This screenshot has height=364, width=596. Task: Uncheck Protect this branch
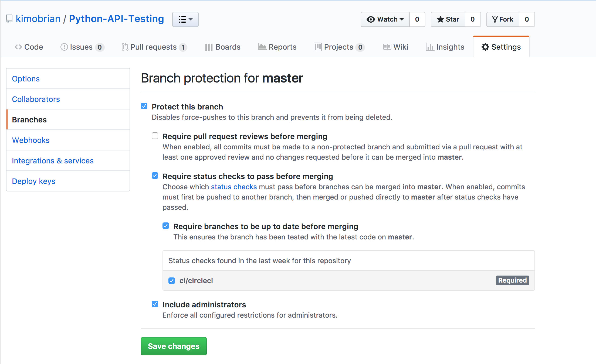[x=144, y=106]
